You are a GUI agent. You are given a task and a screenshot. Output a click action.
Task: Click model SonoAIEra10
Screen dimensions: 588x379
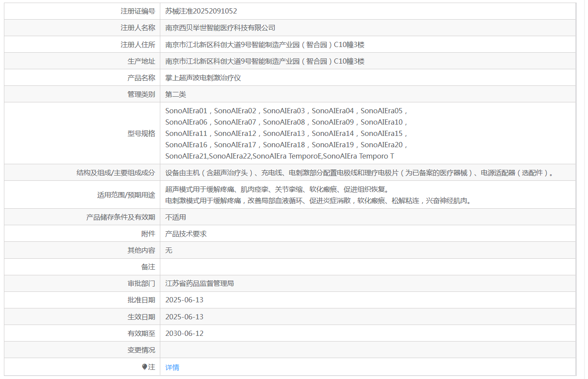[x=382, y=122]
